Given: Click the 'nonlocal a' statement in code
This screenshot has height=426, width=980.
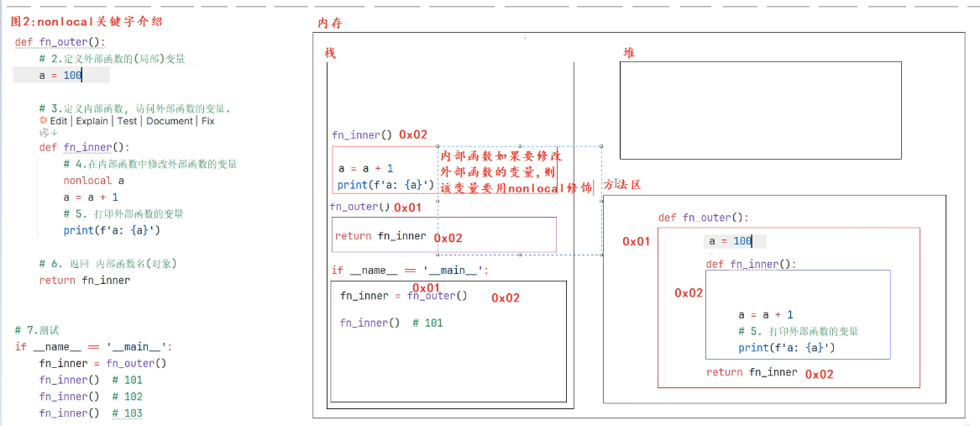Looking at the screenshot, I should [x=93, y=181].
